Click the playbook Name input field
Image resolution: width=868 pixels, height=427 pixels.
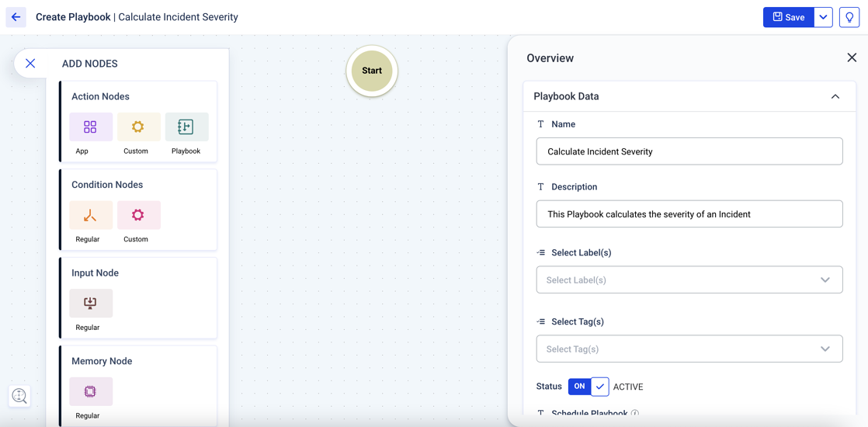[x=689, y=151]
